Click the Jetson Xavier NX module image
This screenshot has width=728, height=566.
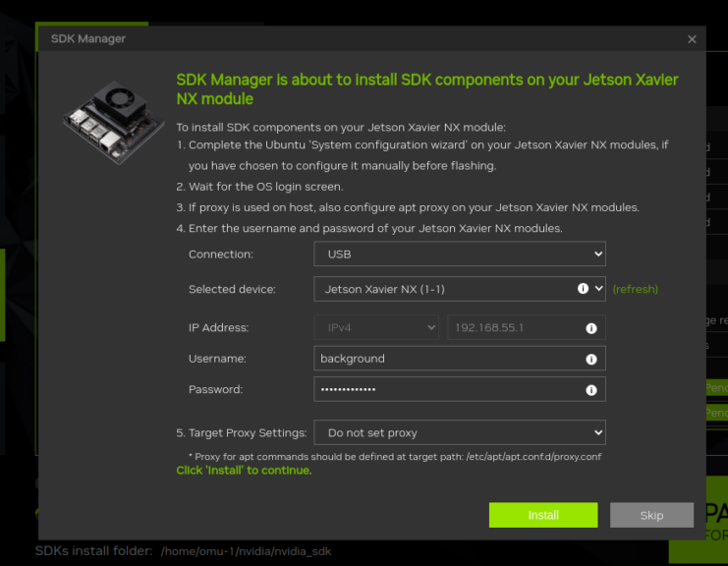coord(114,123)
